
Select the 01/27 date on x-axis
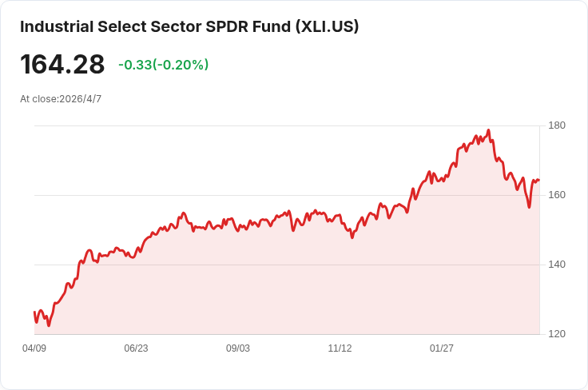(x=442, y=348)
